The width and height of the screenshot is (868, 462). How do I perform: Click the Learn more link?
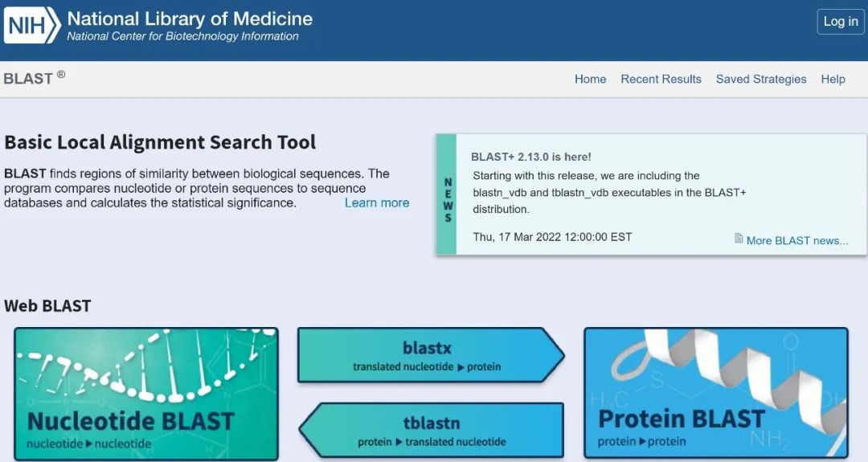(377, 202)
